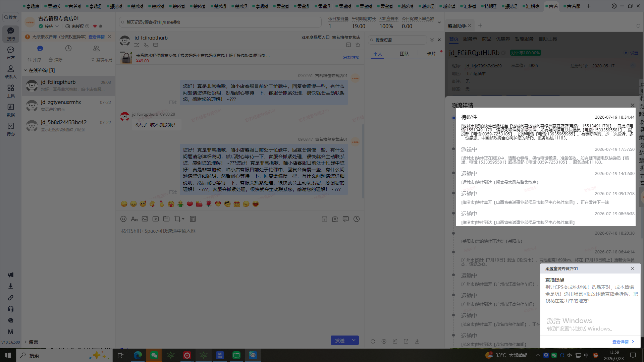Open the file folder icon in the chat toolbar
Viewport: 644px width, 362px height.
pos(166,219)
